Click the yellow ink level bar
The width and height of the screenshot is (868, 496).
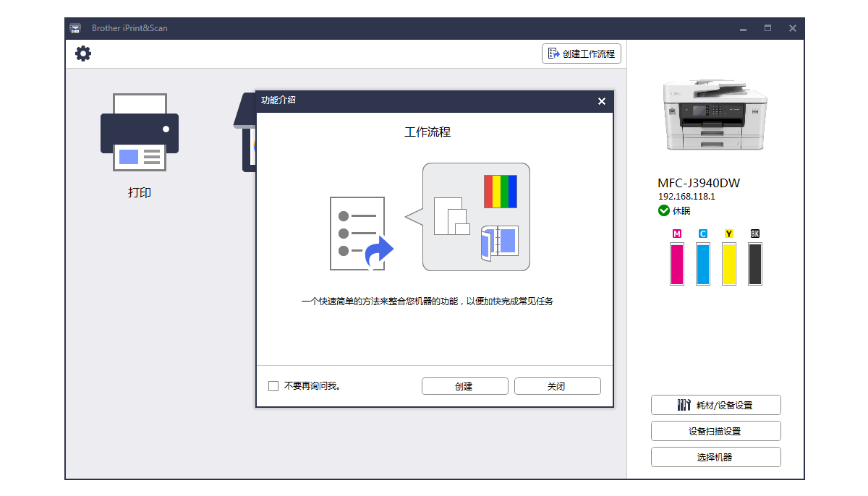pos(729,263)
